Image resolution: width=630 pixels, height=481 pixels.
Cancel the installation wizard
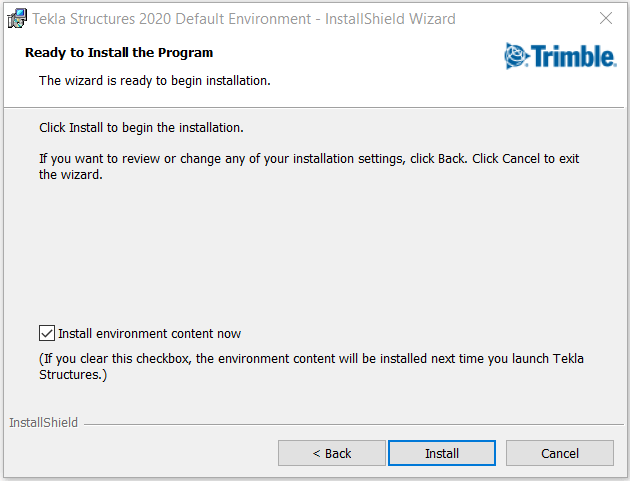tap(560, 453)
